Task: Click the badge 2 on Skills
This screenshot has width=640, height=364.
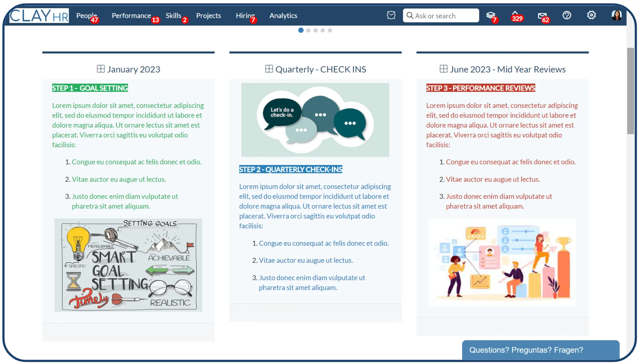Action: click(x=185, y=20)
